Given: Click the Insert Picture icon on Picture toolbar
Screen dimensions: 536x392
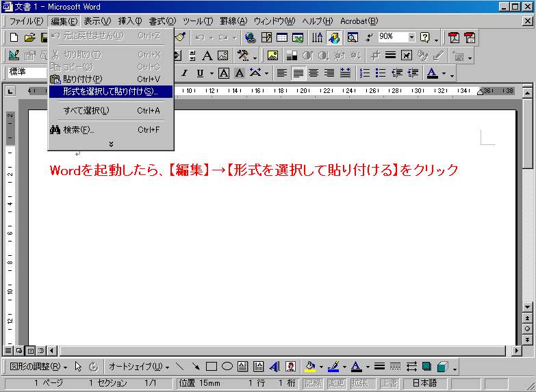Looking at the screenshot, I should 272,55.
